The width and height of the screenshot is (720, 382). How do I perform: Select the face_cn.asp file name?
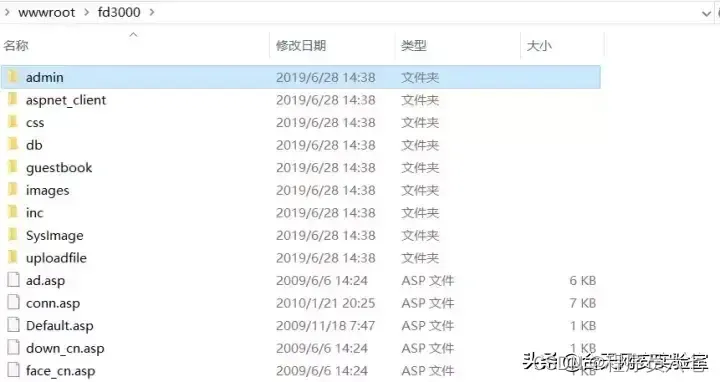60,371
